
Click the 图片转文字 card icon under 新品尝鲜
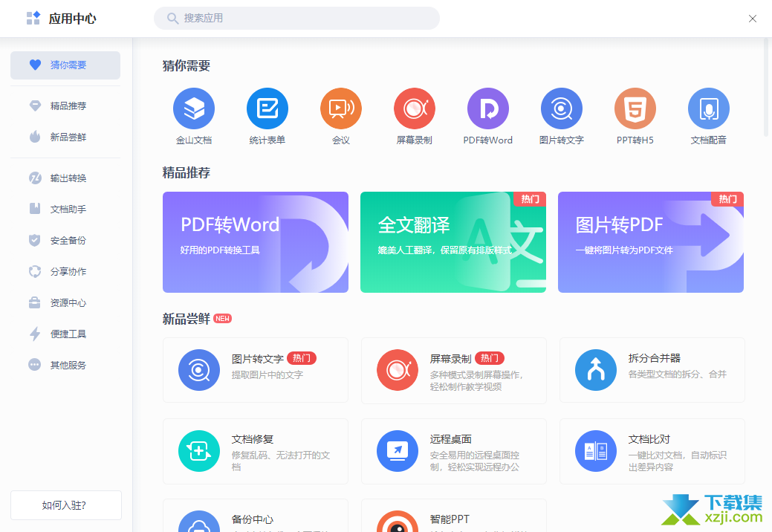tap(199, 370)
